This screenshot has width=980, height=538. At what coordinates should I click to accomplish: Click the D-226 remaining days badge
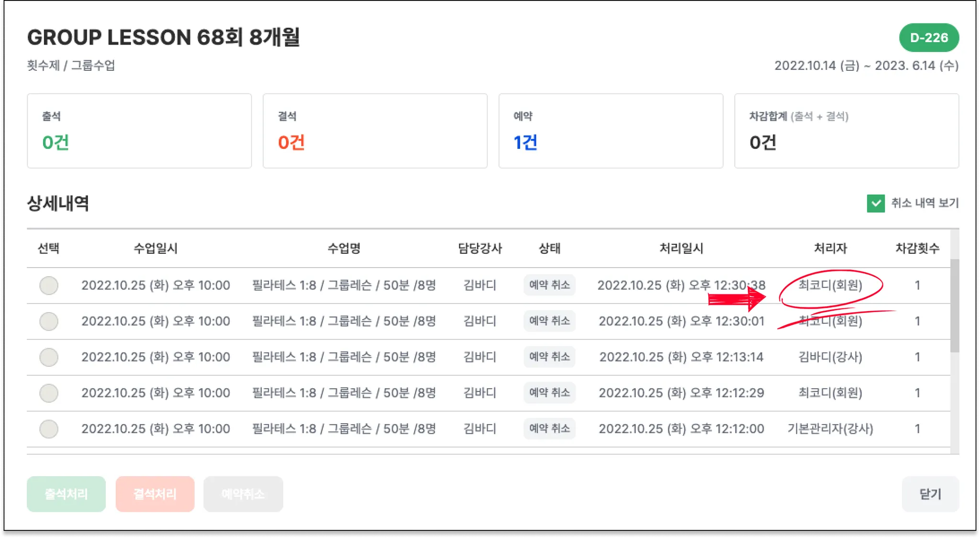(x=929, y=38)
